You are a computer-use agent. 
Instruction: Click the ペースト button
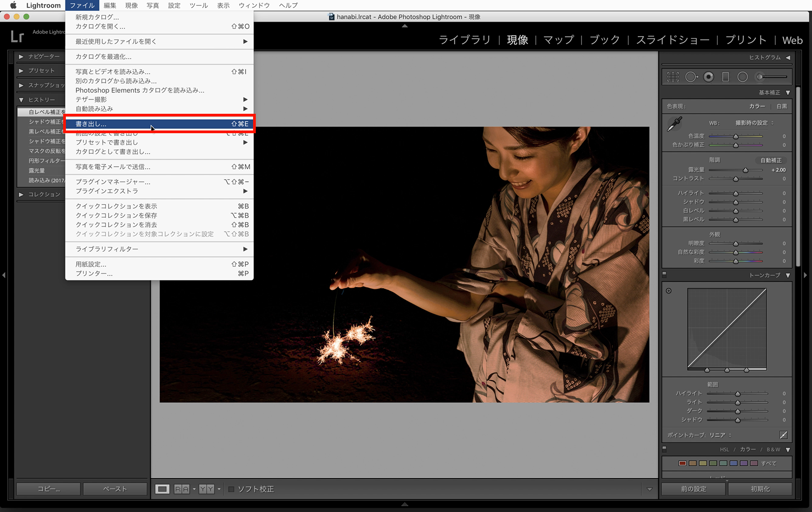pos(115,489)
